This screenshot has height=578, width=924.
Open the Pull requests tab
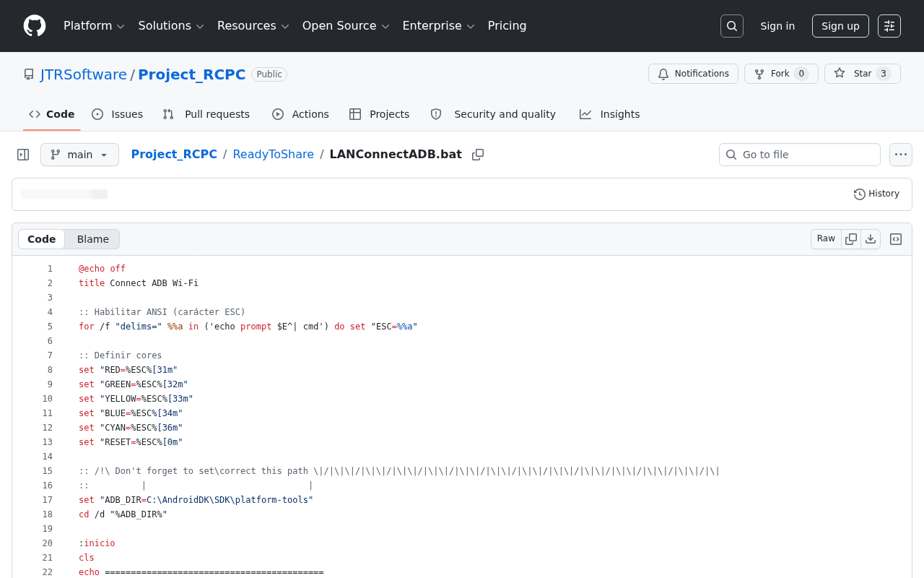pyautogui.click(x=206, y=114)
